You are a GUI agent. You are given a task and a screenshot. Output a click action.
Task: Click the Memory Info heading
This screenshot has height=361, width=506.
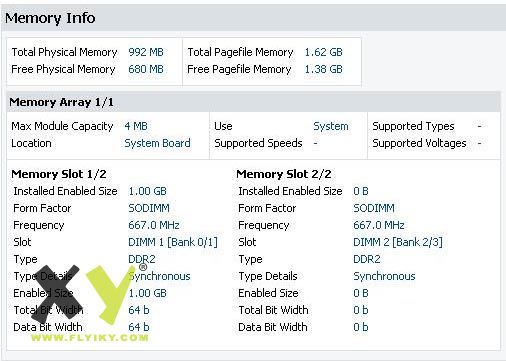(x=50, y=19)
